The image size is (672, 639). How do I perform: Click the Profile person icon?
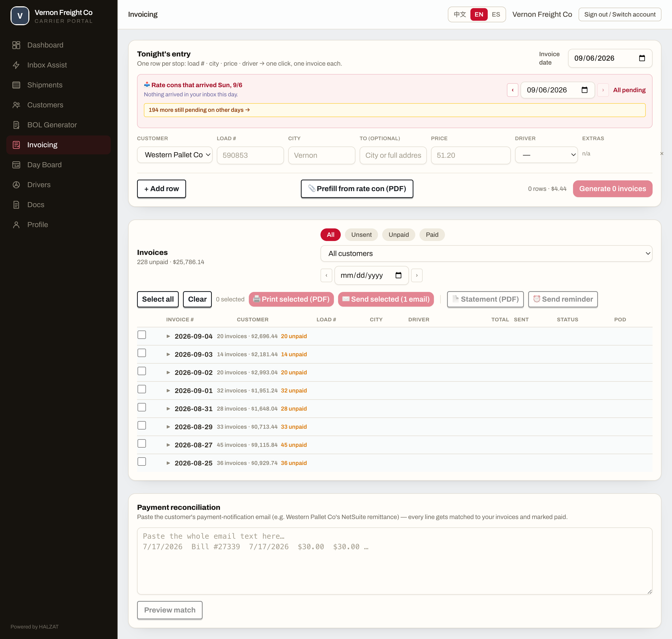click(x=16, y=224)
